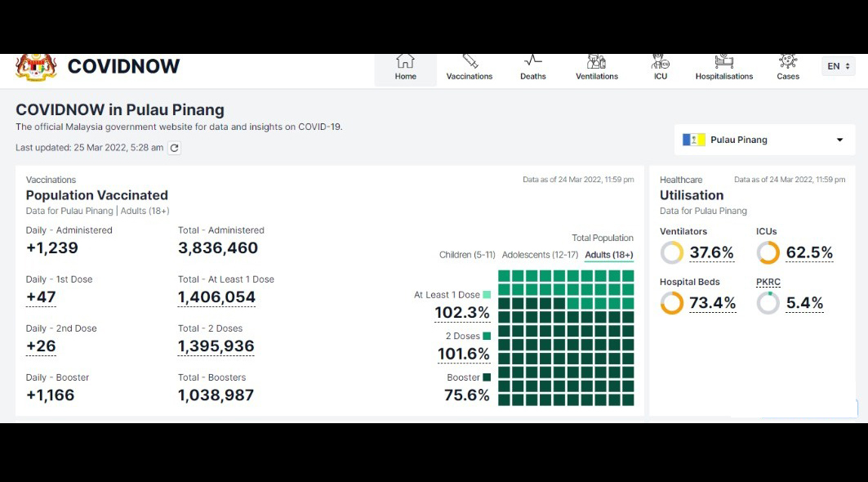
Task: Click the PKRC donut chart
Action: [x=768, y=303]
